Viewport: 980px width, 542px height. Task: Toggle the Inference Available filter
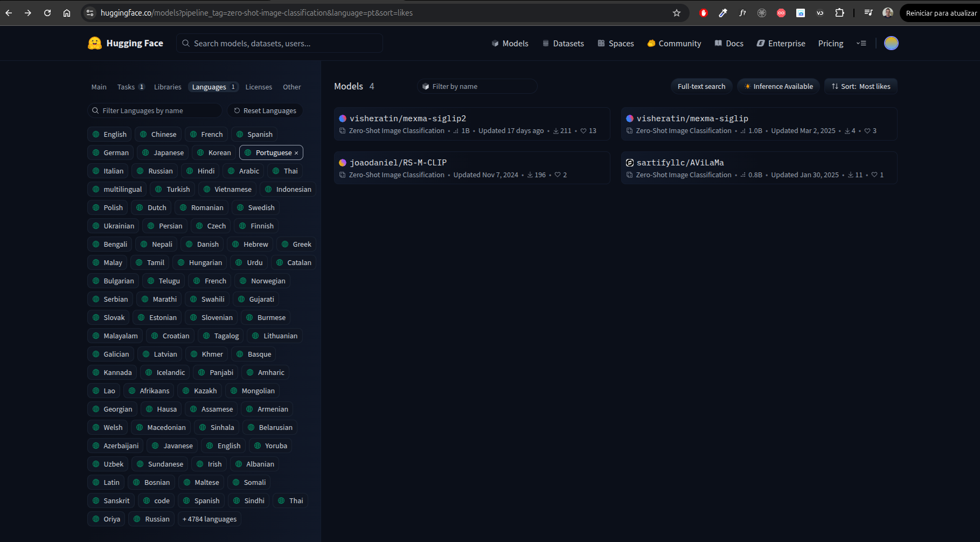(x=779, y=86)
